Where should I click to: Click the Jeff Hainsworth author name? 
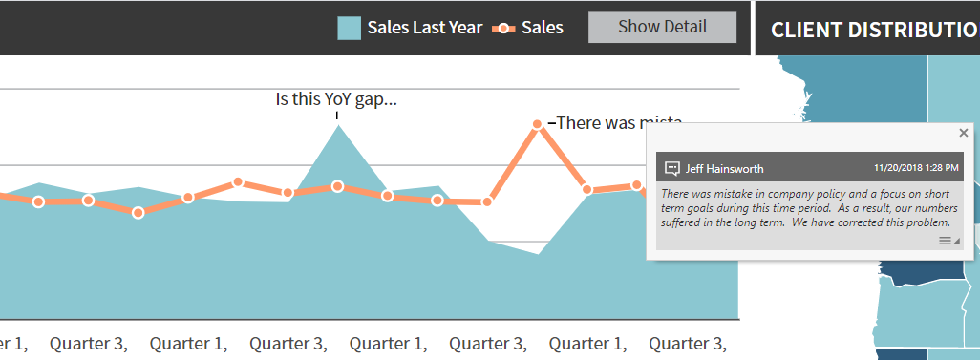(x=724, y=169)
